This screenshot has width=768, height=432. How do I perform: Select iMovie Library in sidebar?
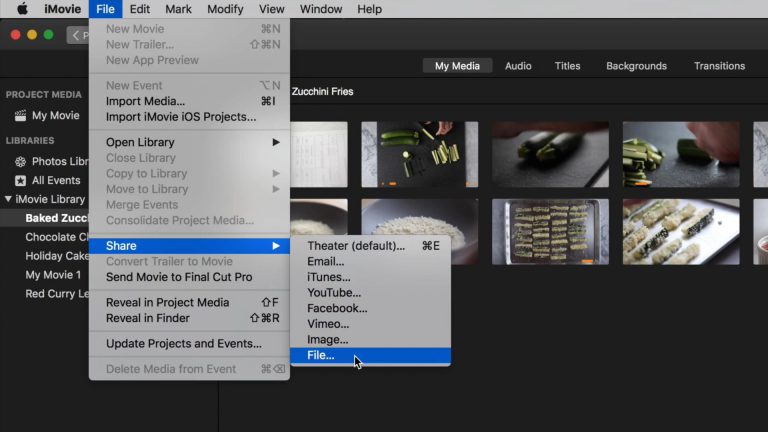[x=50, y=199]
